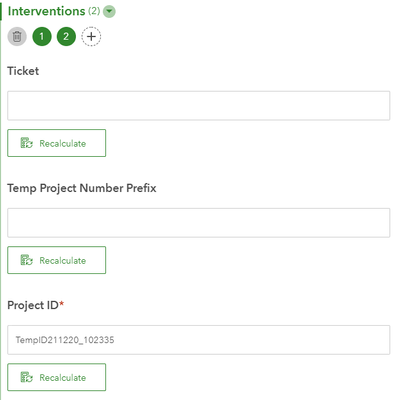
Task: Select intervention number 2 circle
Action: [66, 36]
